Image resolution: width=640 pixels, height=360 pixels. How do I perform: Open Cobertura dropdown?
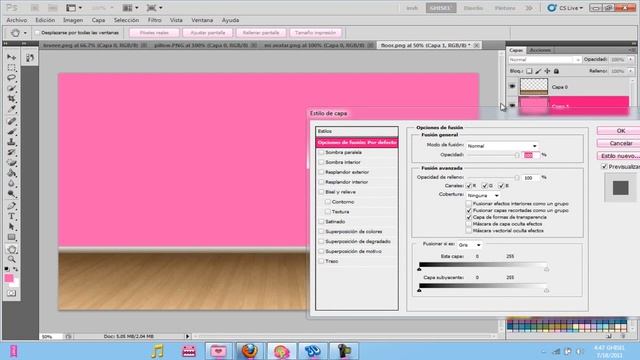click(483, 196)
